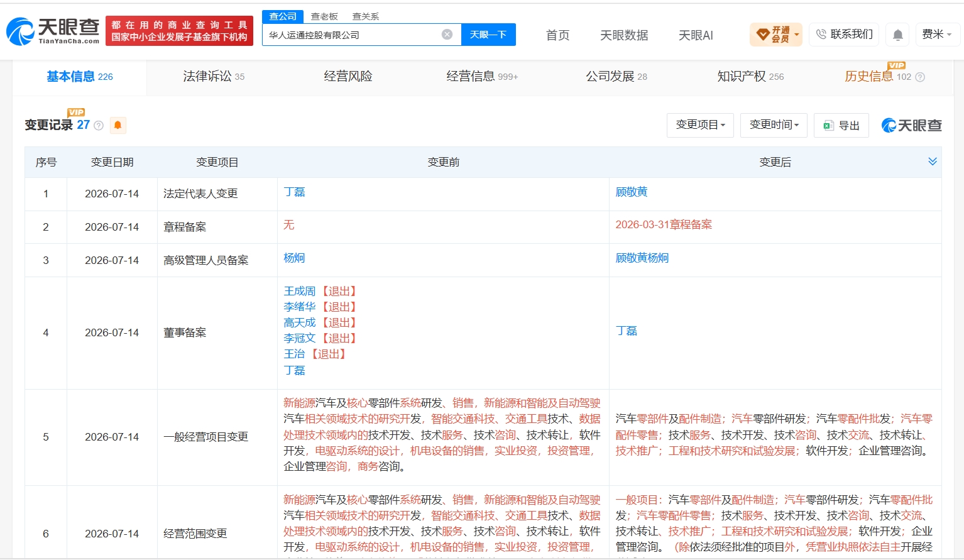This screenshot has height=560, width=964.
Task: Export records with the 导出 Excel button
Action: [841, 126]
